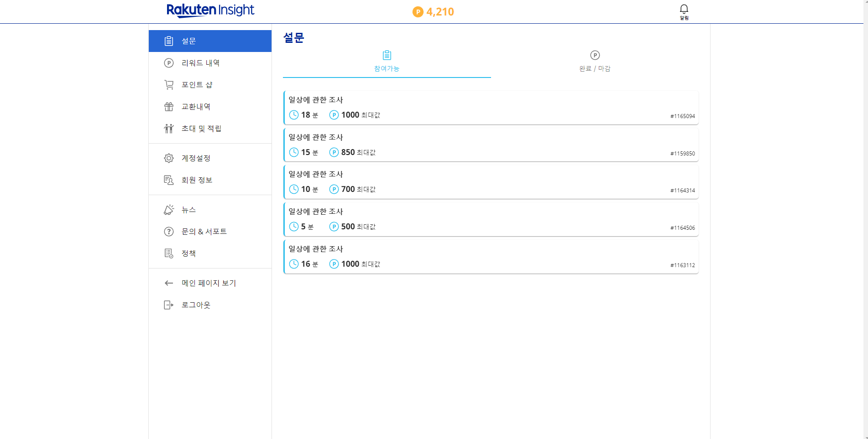Click 1000 최대값 in survey #1163112
Viewport: 868px width, 439px height.
coord(361,264)
